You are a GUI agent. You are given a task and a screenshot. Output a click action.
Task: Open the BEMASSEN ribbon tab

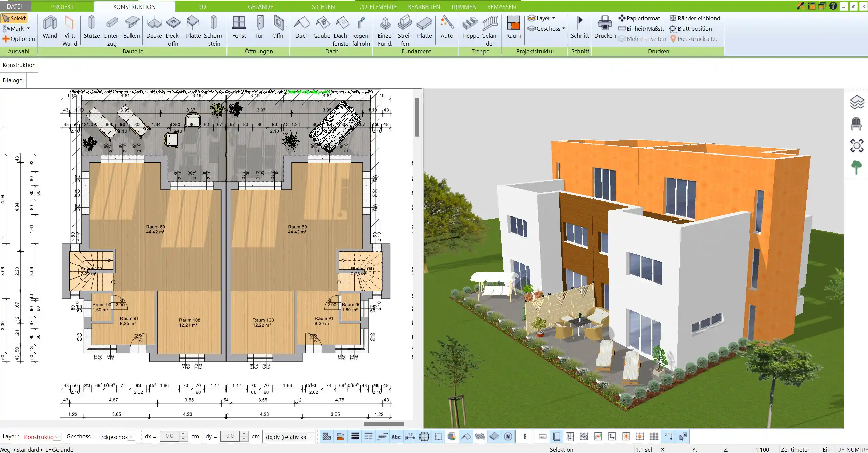[x=502, y=6]
